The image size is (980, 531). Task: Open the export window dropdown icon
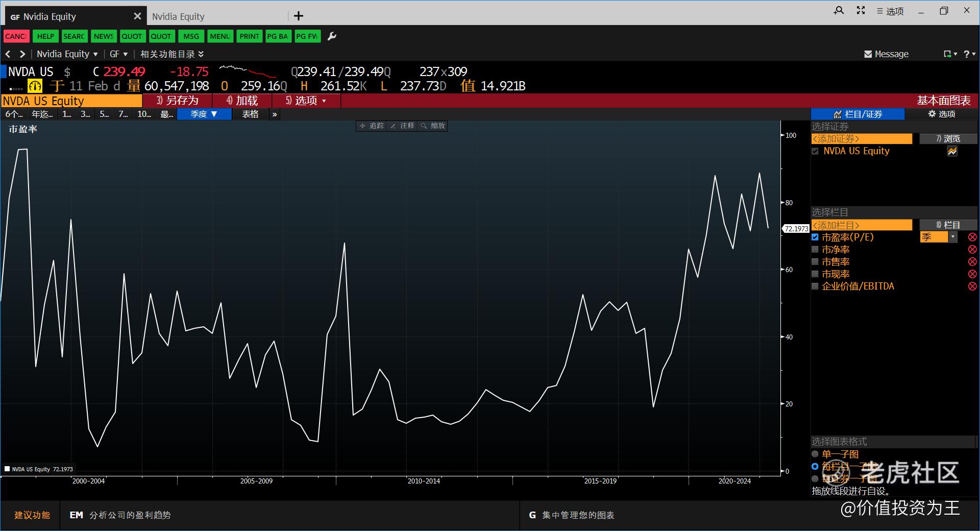950,54
